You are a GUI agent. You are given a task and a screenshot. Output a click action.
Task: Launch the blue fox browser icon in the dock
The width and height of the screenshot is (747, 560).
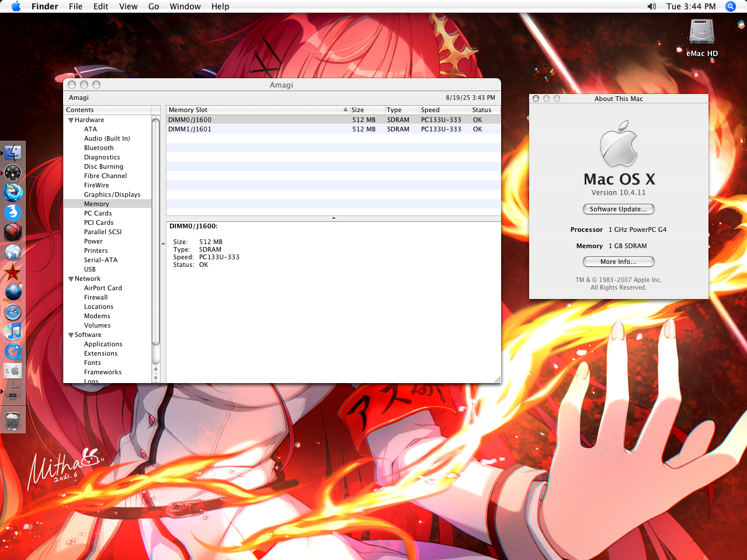[x=13, y=193]
